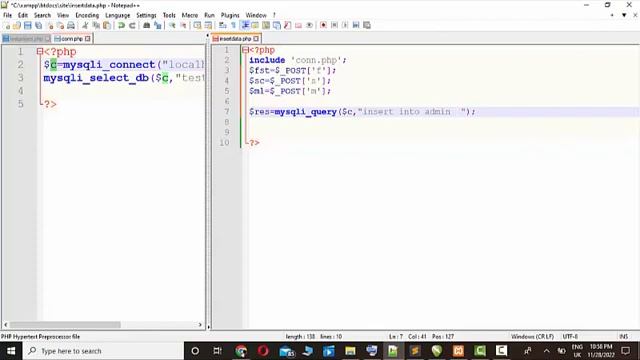Toggle synchronized horizontal scrolling icon
Screen dimensions: 640x360
tap(208, 26)
